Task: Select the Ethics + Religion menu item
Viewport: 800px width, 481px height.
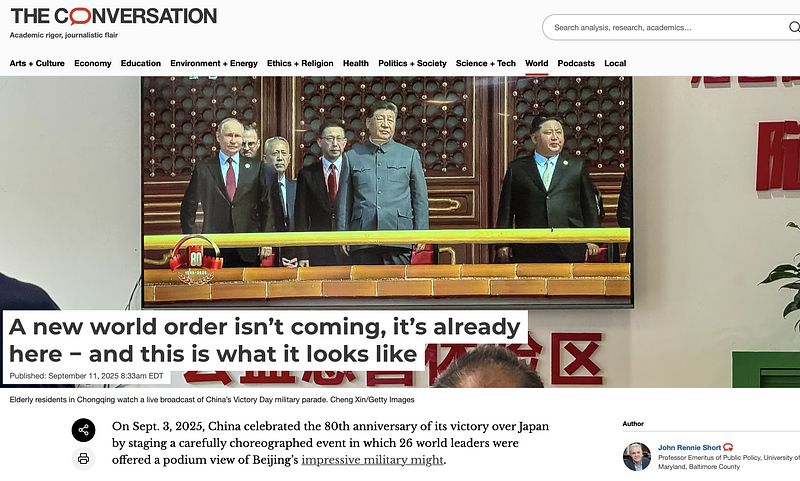Action: pos(300,63)
